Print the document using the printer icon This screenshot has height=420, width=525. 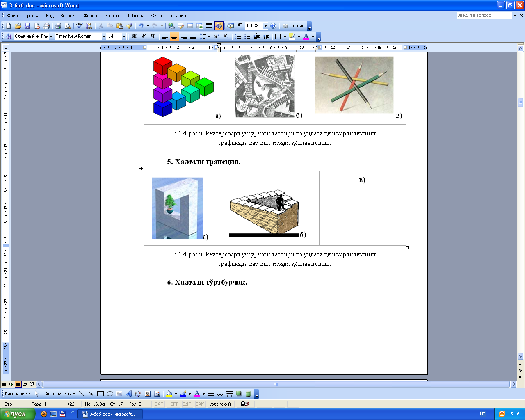tap(58, 26)
